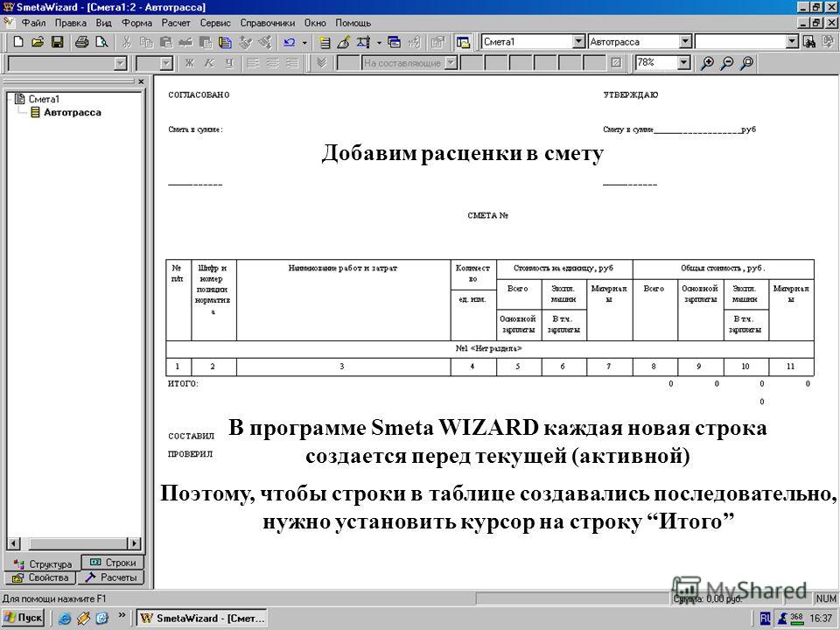840x630 pixels.
Task: Open the Форма menu
Action: (x=136, y=23)
